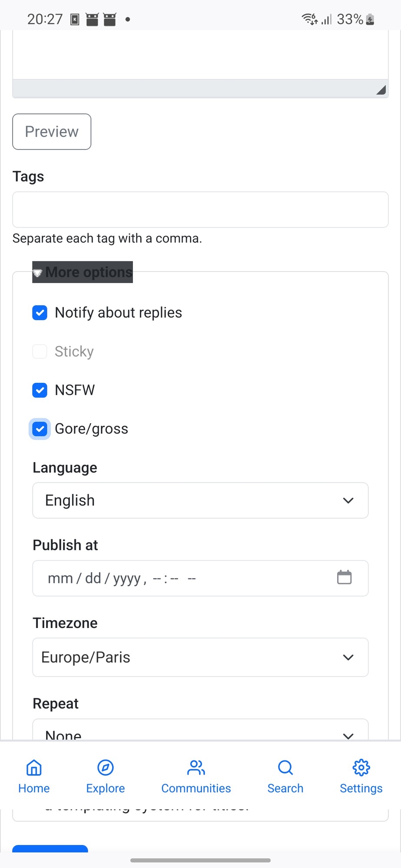Tap the blue submit button at bottom

(50, 848)
